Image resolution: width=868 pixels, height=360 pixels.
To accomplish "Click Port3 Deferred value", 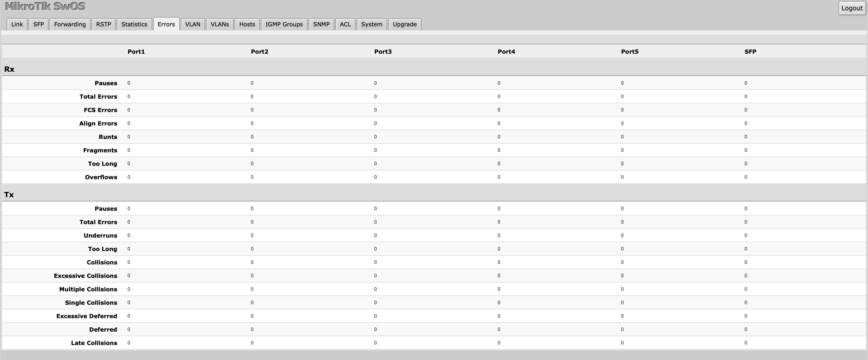I will pyautogui.click(x=375, y=330).
